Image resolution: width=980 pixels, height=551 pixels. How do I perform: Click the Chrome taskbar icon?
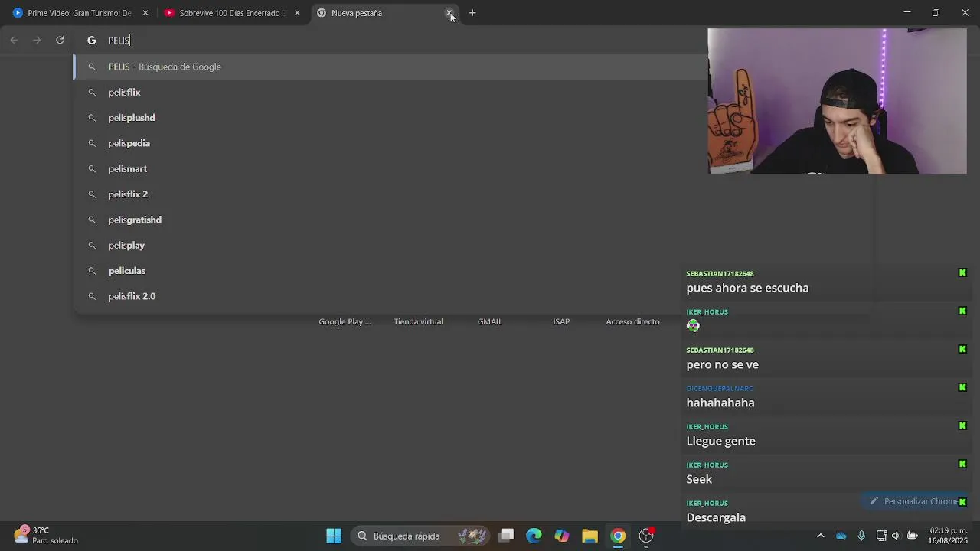(x=618, y=536)
